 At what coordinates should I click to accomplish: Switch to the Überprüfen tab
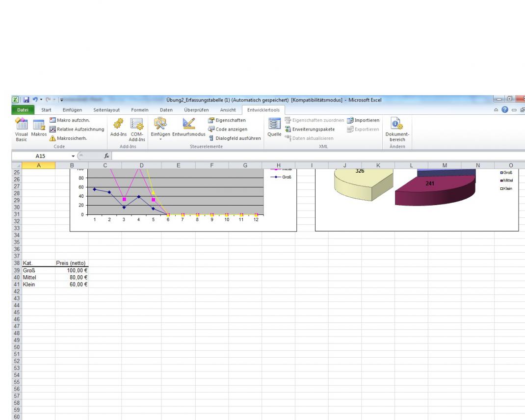coord(196,110)
